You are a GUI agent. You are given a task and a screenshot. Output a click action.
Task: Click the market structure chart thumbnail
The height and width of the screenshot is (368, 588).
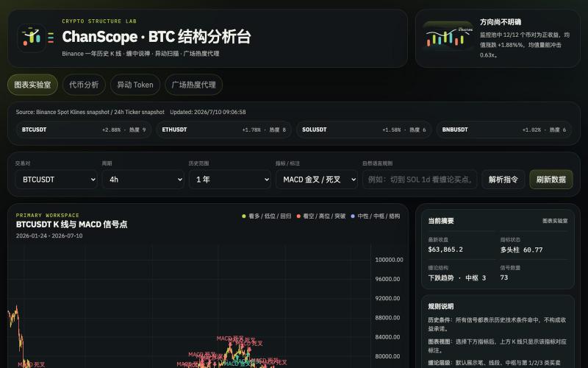[448, 36]
